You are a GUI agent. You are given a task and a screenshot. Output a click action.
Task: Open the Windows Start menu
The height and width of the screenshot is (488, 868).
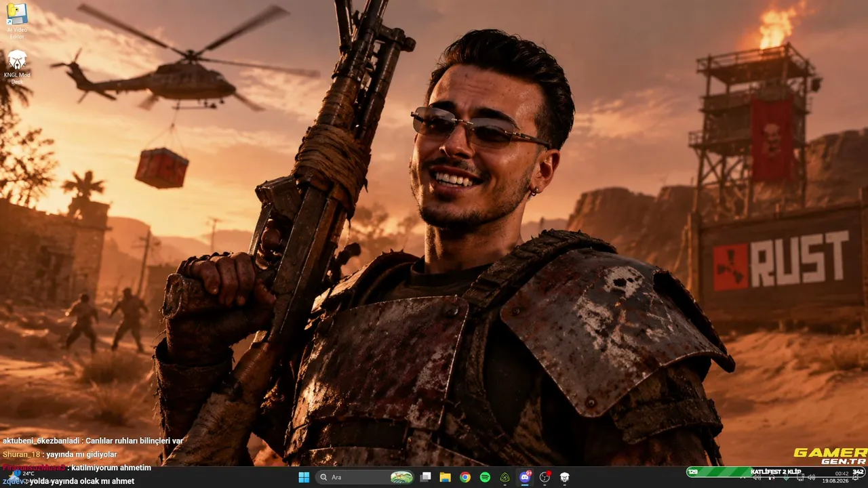(x=304, y=477)
